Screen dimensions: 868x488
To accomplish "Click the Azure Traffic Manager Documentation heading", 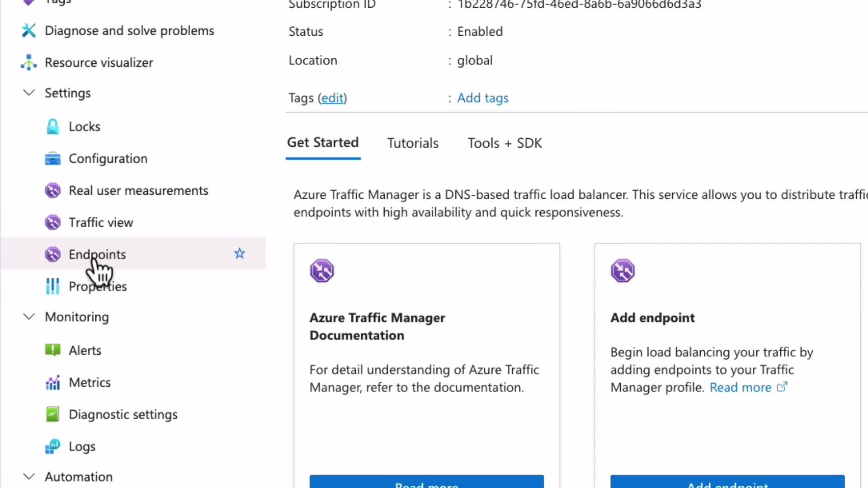I will click(x=377, y=326).
